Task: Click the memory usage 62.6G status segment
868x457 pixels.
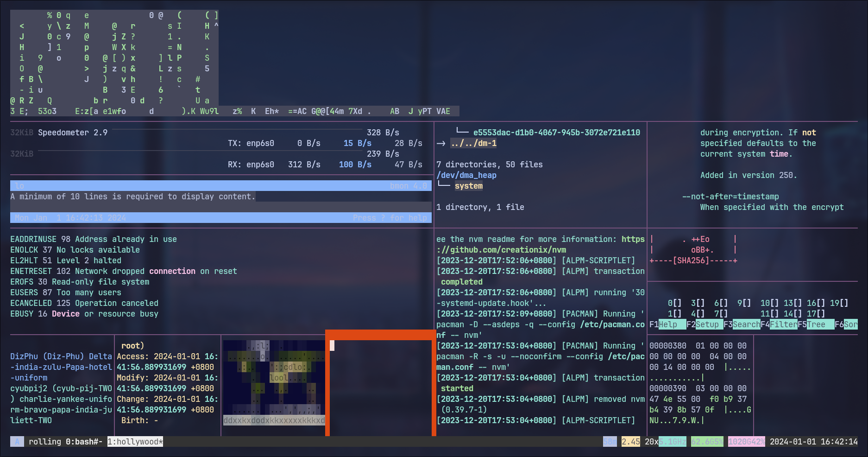Action: coord(707,442)
